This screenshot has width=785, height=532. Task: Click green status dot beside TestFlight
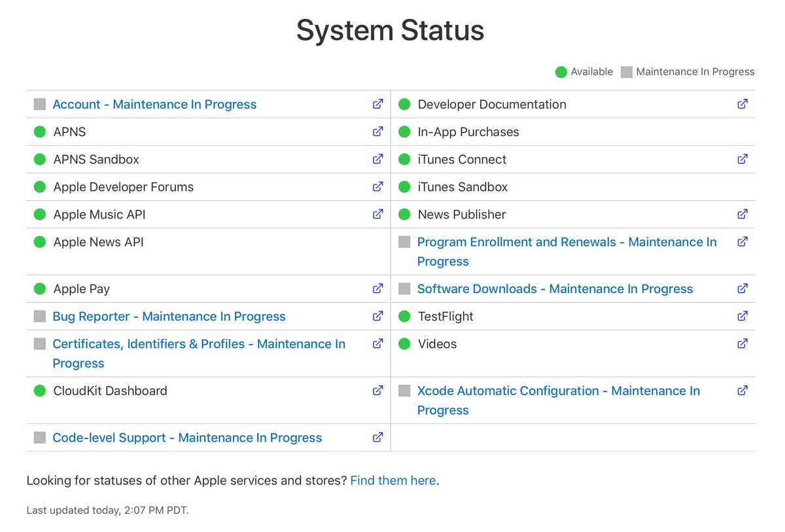point(404,316)
